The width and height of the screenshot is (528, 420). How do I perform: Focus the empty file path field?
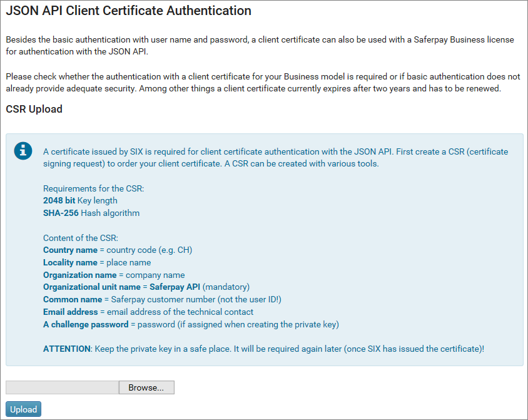(63, 387)
